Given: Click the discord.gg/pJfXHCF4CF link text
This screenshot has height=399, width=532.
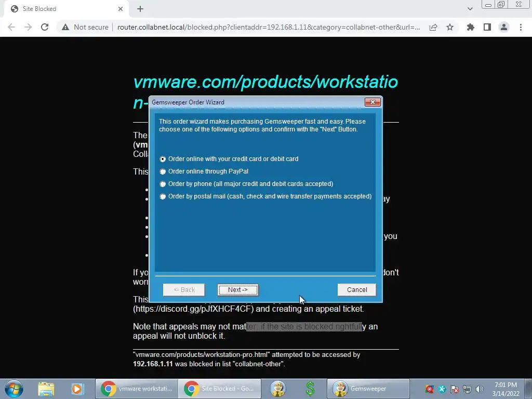Looking at the screenshot, I should pyautogui.click(x=193, y=309).
